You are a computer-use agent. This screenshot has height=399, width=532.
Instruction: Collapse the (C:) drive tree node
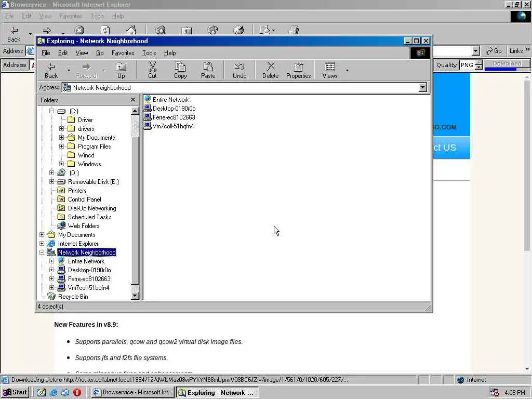[x=51, y=111]
